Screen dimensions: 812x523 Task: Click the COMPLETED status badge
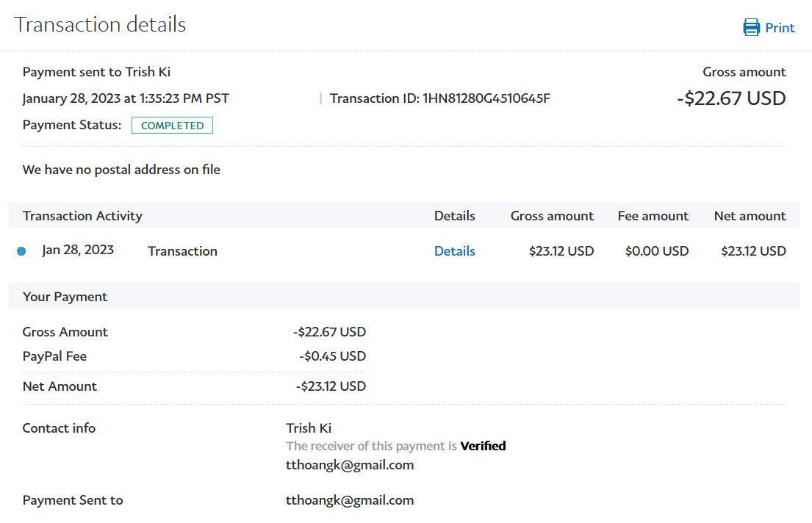point(172,126)
